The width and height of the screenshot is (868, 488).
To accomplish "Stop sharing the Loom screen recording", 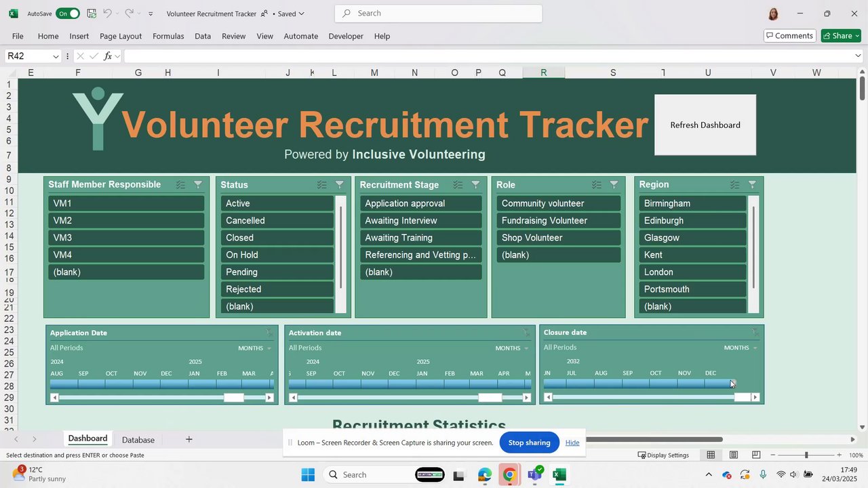I will pos(529,443).
